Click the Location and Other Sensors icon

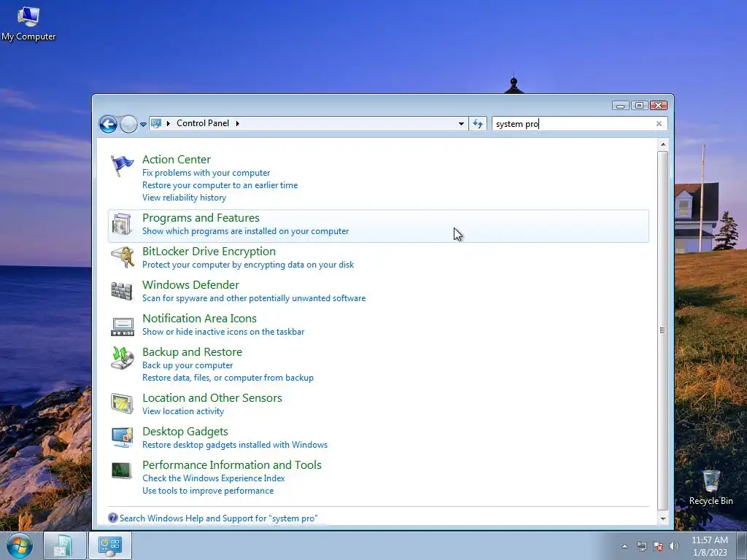[x=122, y=404]
